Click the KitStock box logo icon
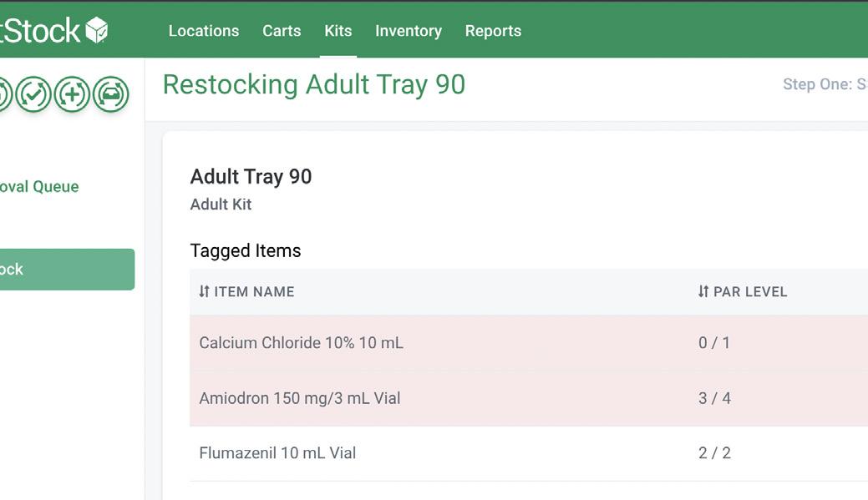Screen dimensions: 868x500 [x=97, y=31]
